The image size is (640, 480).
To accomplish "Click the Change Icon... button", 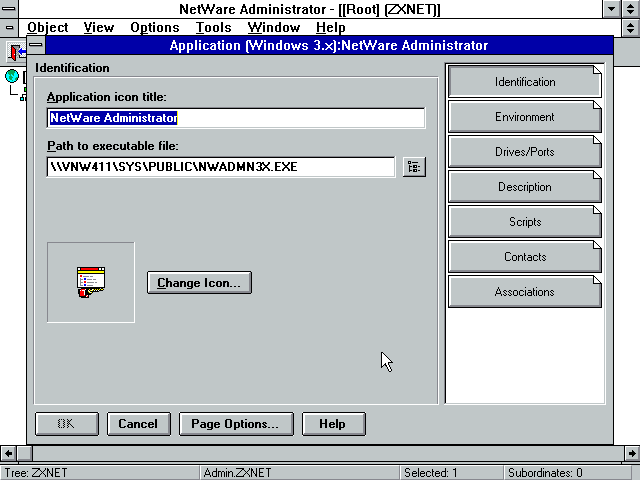I will coord(199,282).
